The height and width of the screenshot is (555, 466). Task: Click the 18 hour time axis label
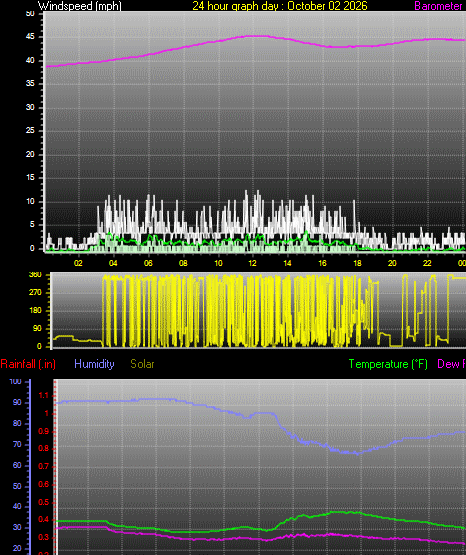pyautogui.click(x=357, y=263)
